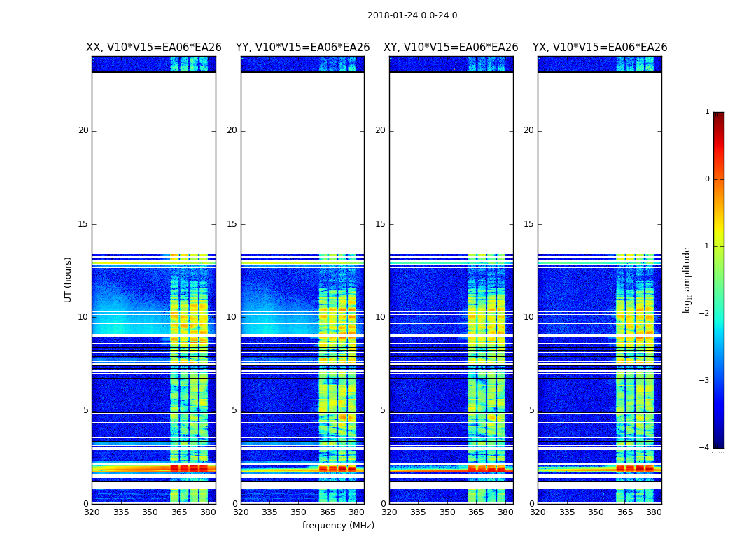Pick the dark blue bottom of colorbar

pos(718,444)
